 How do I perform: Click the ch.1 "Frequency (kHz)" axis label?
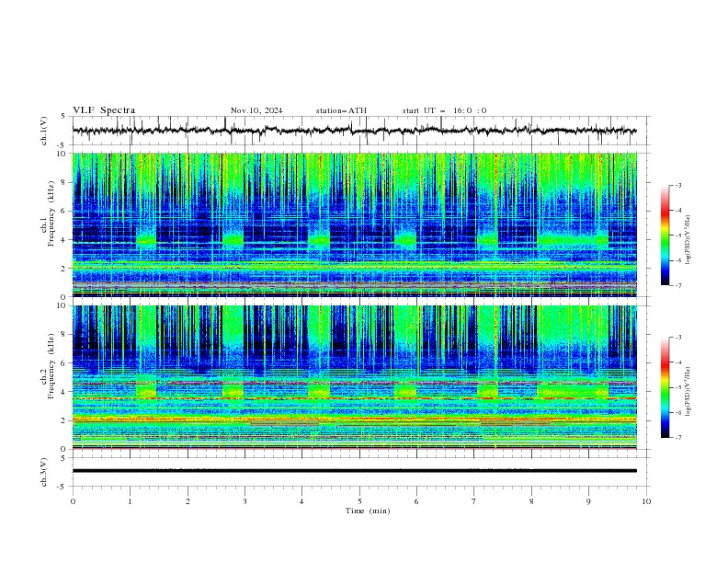click(51, 214)
